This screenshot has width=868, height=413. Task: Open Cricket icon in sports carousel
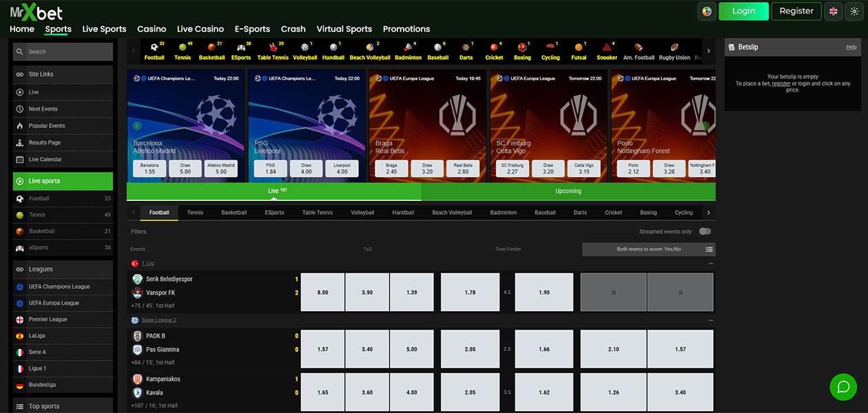[x=494, y=51]
